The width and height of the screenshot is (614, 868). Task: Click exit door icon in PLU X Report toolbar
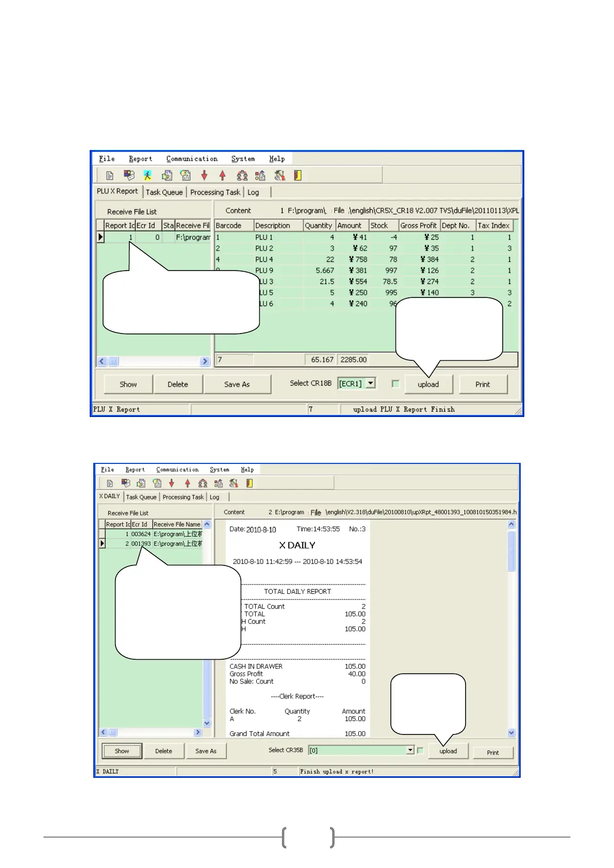pos(298,176)
